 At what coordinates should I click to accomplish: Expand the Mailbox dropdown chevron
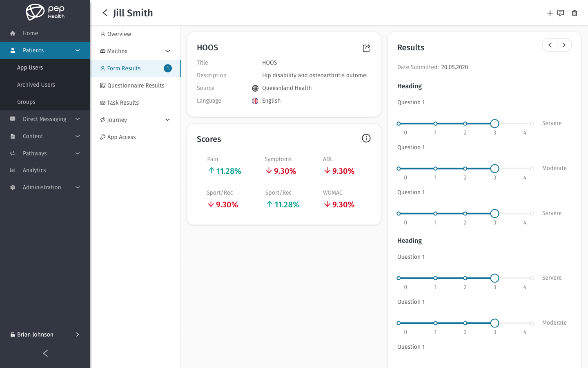click(x=167, y=51)
